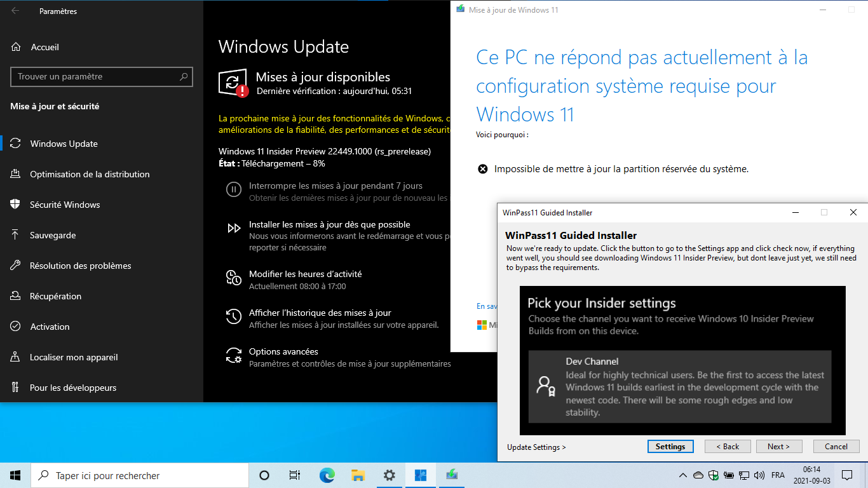
Task: Click Next > in WinPass11 Guided Installer
Action: [x=779, y=447]
